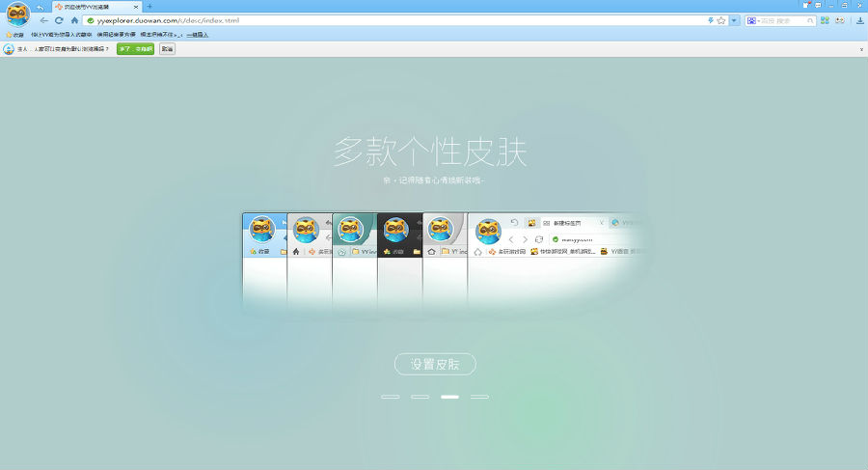
Task: Open skin shirt icon in title bar
Action: click(x=806, y=5)
